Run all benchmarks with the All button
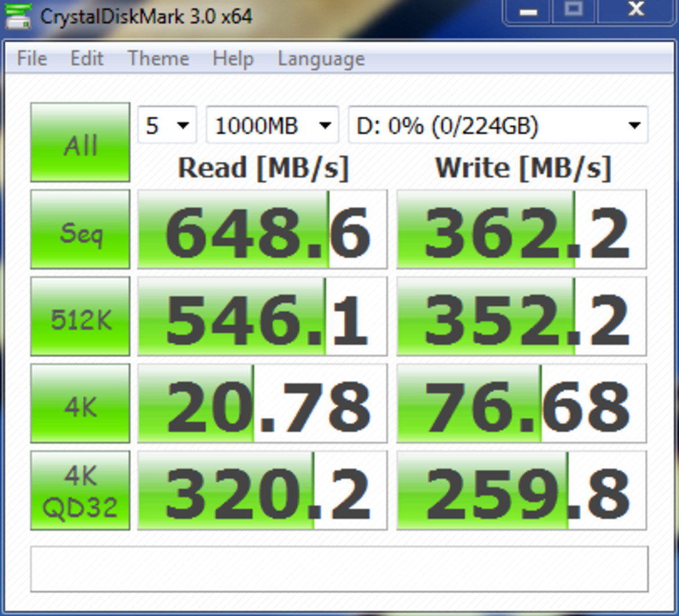 pyautogui.click(x=80, y=142)
